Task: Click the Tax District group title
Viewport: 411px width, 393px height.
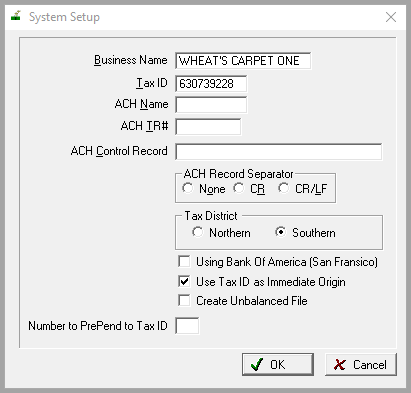Action: (211, 216)
